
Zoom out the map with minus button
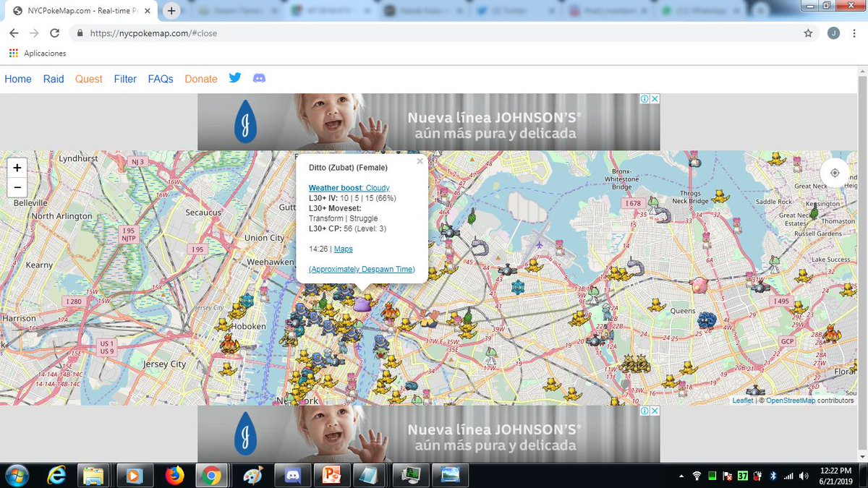[17, 187]
